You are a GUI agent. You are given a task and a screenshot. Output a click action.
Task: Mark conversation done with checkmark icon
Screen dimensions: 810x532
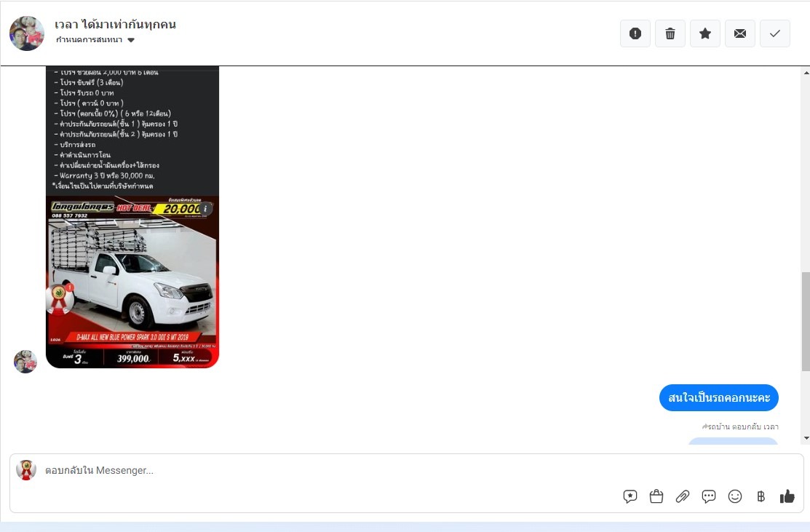[x=775, y=33]
